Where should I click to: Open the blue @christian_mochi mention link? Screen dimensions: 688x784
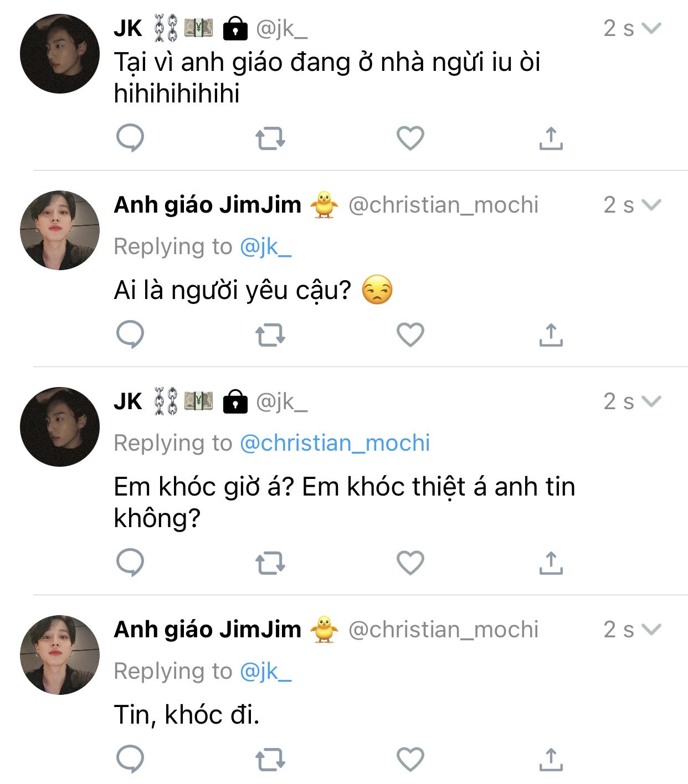point(335,443)
